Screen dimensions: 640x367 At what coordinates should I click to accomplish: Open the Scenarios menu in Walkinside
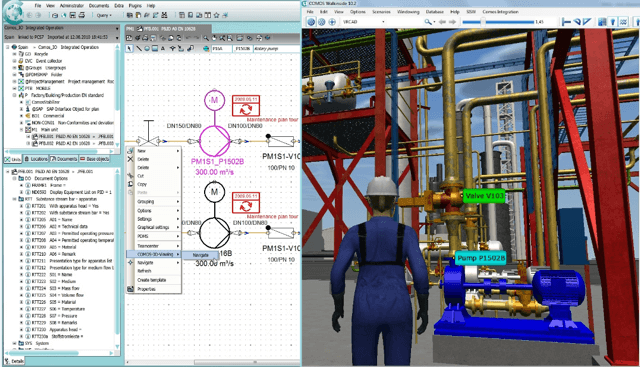pyautogui.click(x=381, y=12)
